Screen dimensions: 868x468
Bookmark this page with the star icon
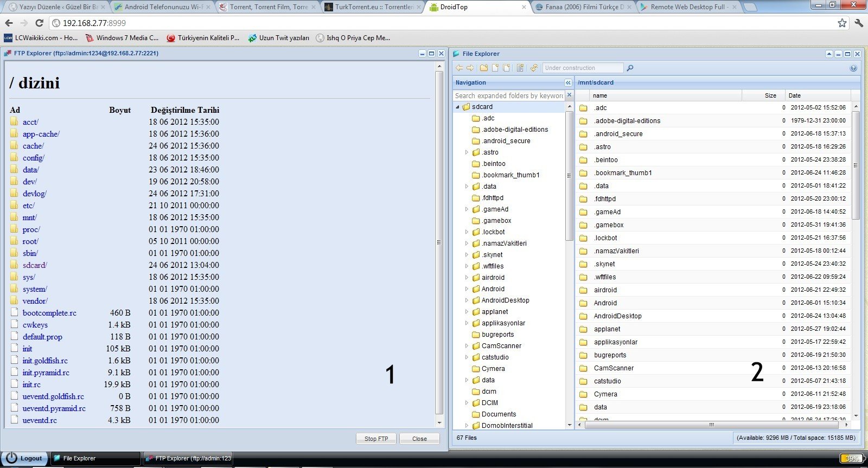[842, 23]
